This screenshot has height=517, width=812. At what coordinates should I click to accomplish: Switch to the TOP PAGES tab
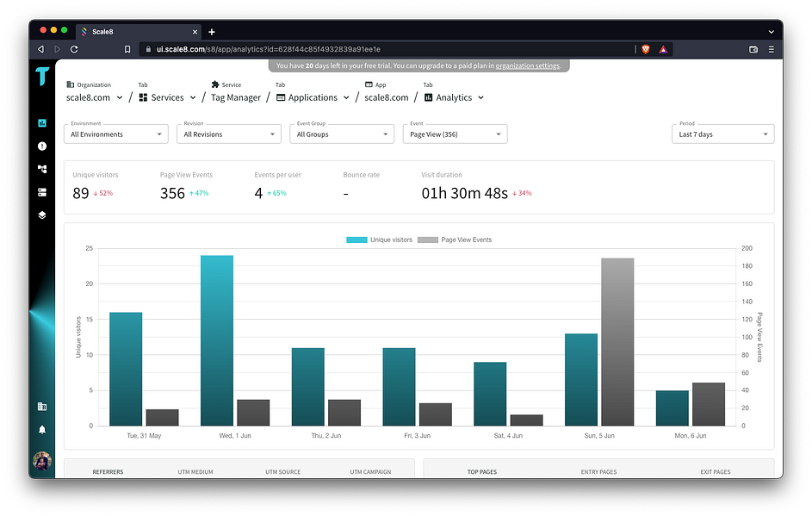[x=482, y=472]
